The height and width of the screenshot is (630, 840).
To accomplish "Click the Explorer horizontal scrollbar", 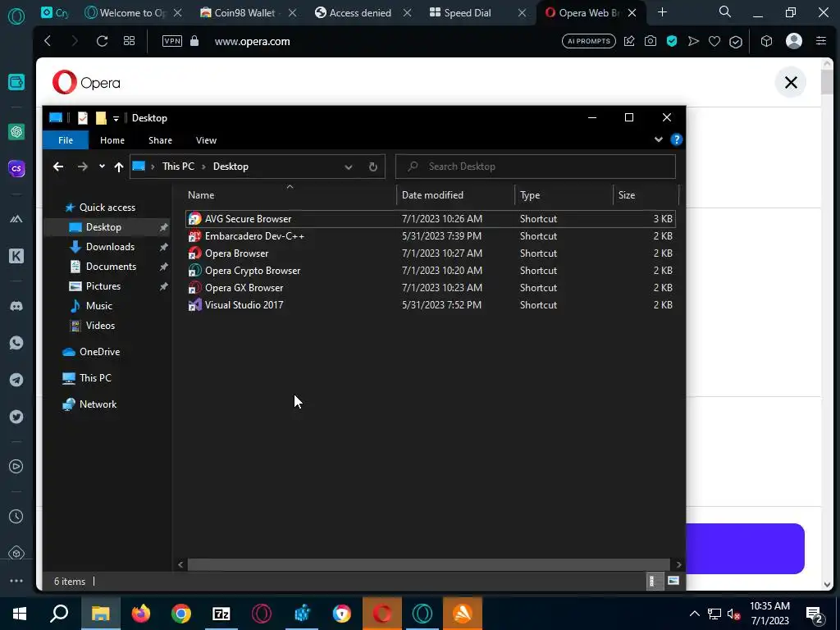I will point(428,564).
